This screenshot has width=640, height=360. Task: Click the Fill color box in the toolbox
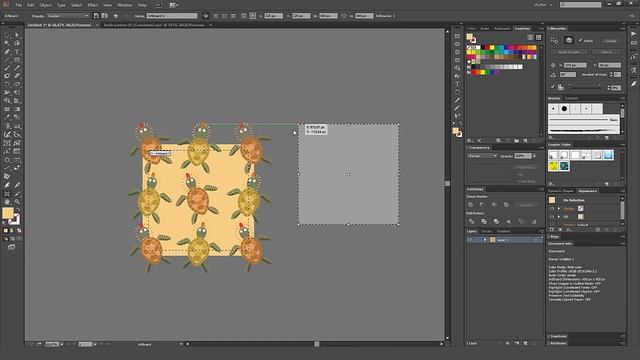coord(8,213)
